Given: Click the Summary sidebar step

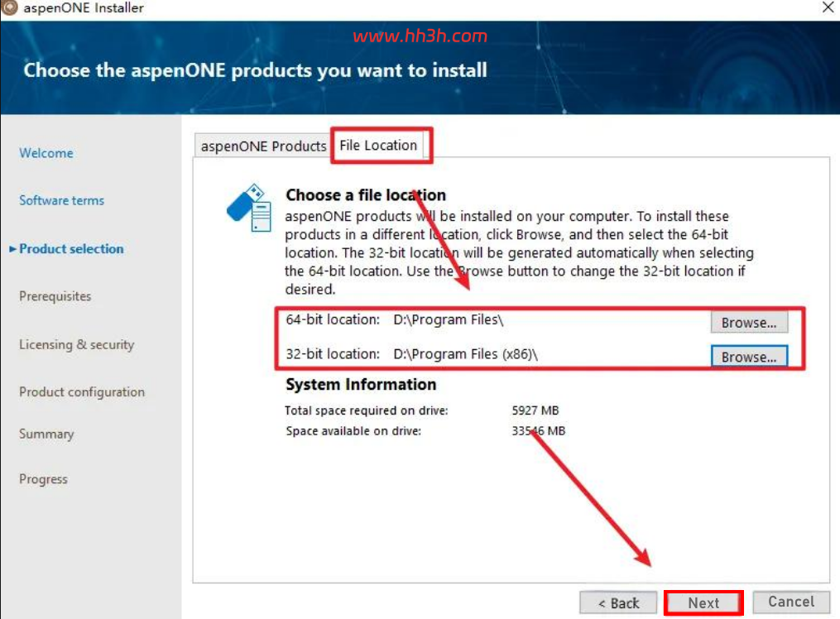Looking at the screenshot, I should [46, 434].
